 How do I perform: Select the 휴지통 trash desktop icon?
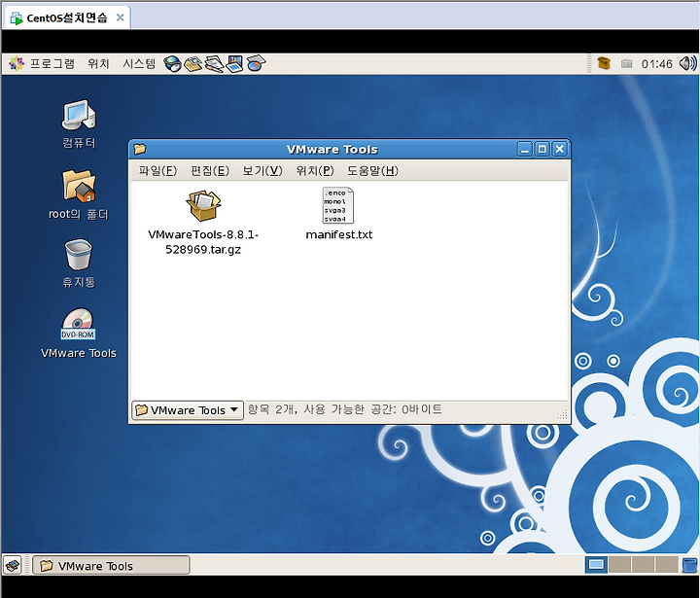(79, 264)
